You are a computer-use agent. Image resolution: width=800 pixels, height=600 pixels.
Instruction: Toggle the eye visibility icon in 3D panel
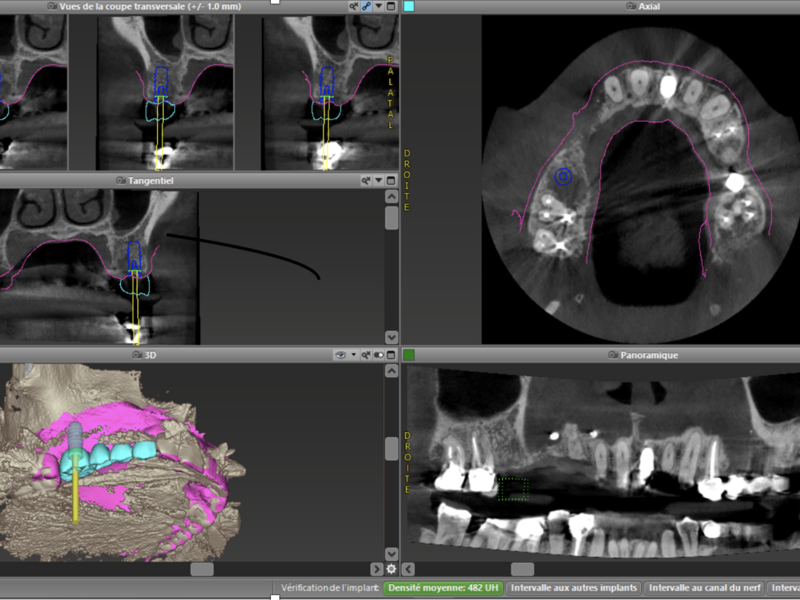(340, 355)
